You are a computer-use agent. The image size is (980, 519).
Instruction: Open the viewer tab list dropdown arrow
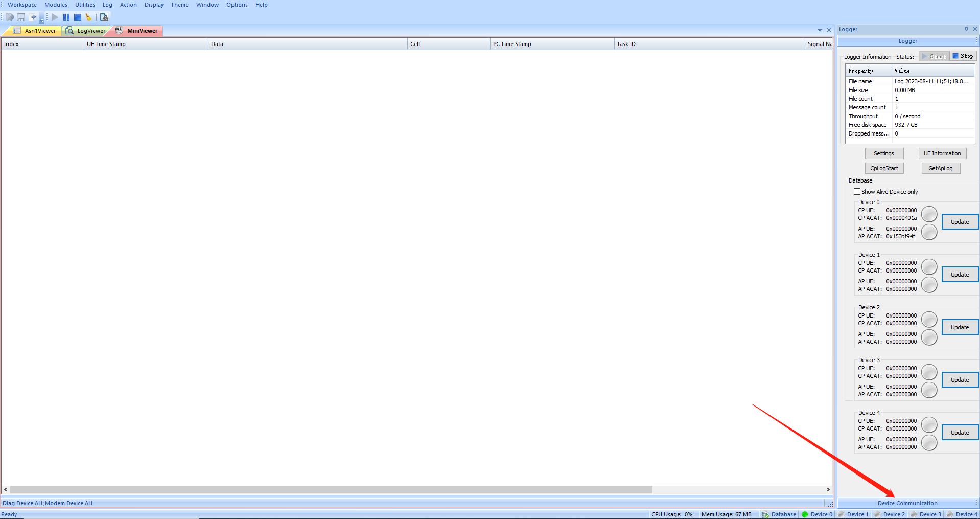(x=820, y=30)
